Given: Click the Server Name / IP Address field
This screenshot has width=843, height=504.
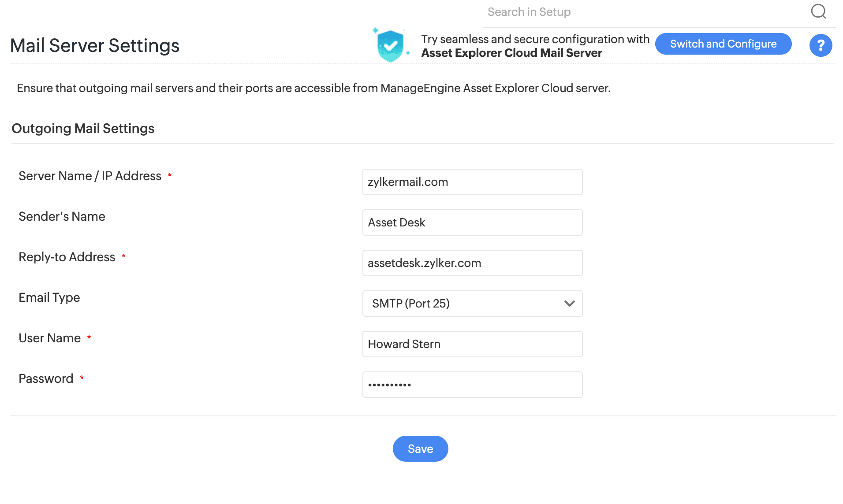Looking at the screenshot, I should click(472, 182).
